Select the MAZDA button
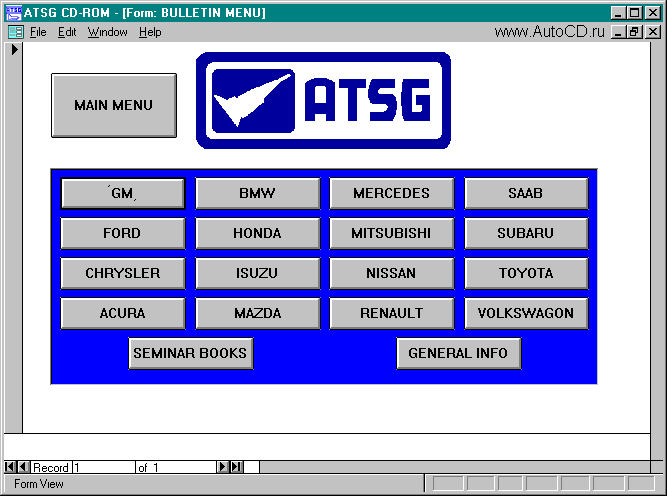 tap(257, 314)
